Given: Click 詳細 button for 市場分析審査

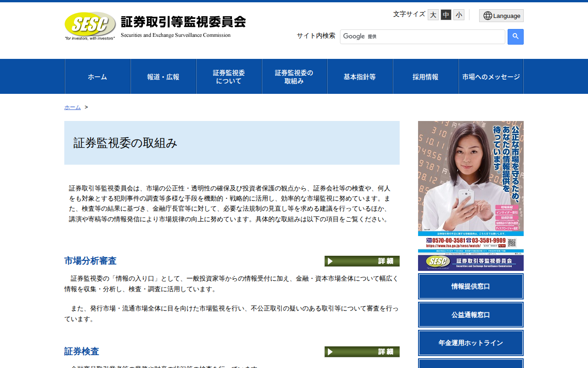Looking at the screenshot, I should tap(362, 261).
